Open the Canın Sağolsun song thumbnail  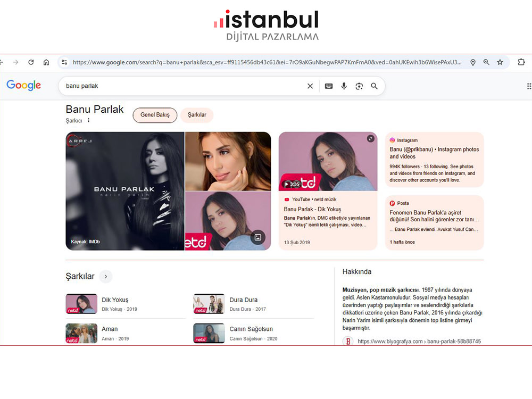pyautogui.click(x=209, y=333)
